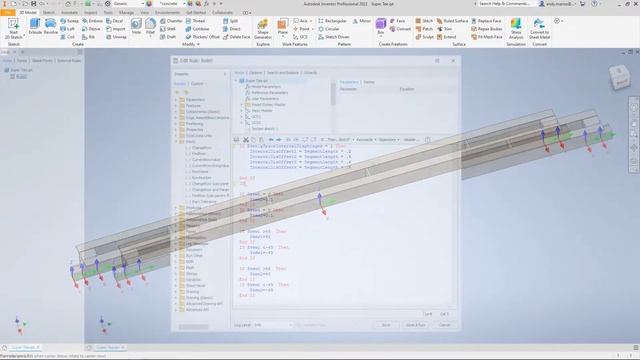Apply the Decal tool
Image resolution: width=640 pixels, height=360 pixels.
click(115, 21)
